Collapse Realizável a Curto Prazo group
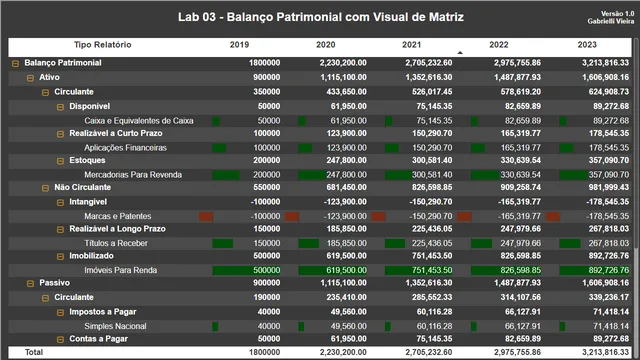 click(60, 134)
